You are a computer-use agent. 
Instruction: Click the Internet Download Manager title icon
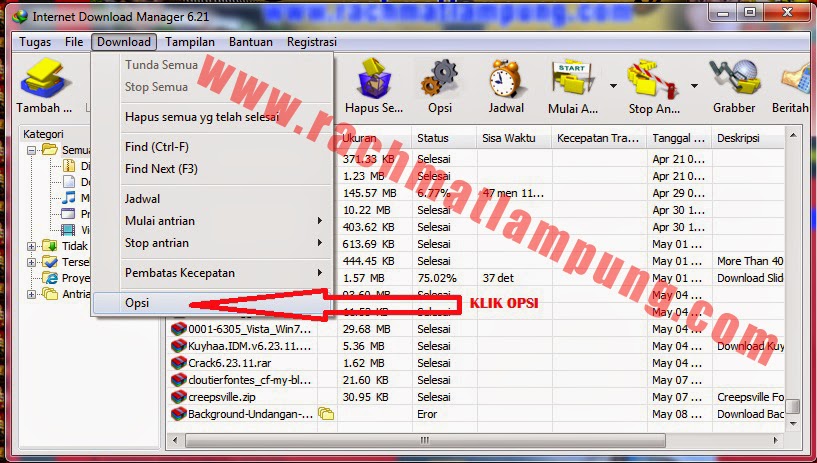pos(20,17)
